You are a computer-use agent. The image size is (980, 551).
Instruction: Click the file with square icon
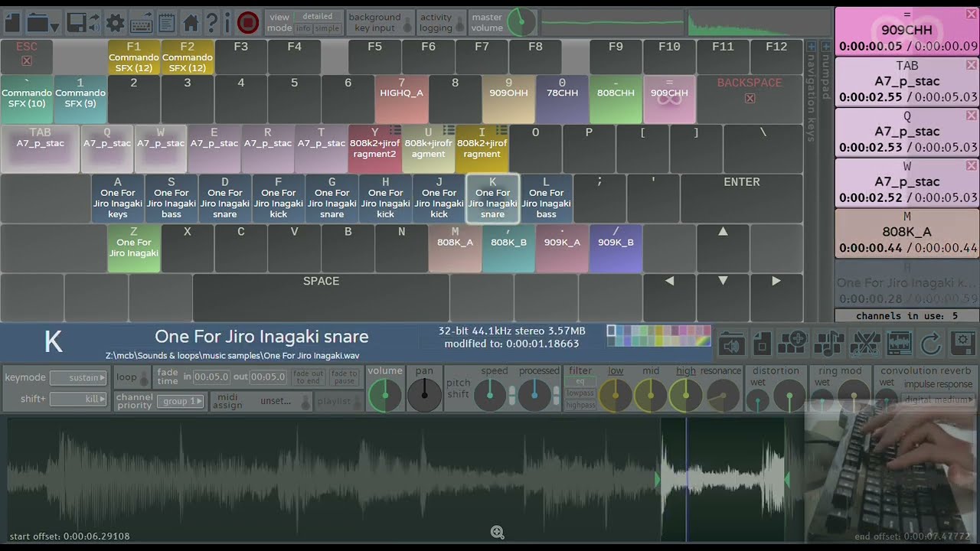coord(762,344)
